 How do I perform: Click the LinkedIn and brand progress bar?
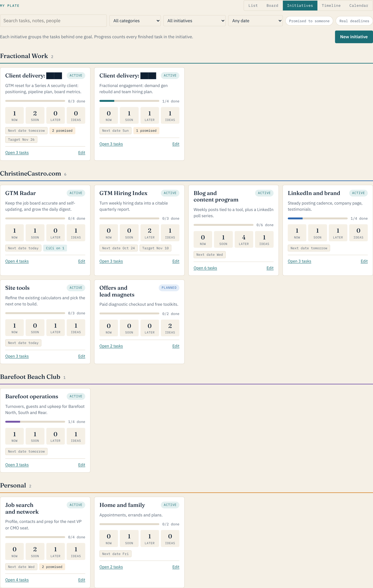pyautogui.click(x=318, y=218)
